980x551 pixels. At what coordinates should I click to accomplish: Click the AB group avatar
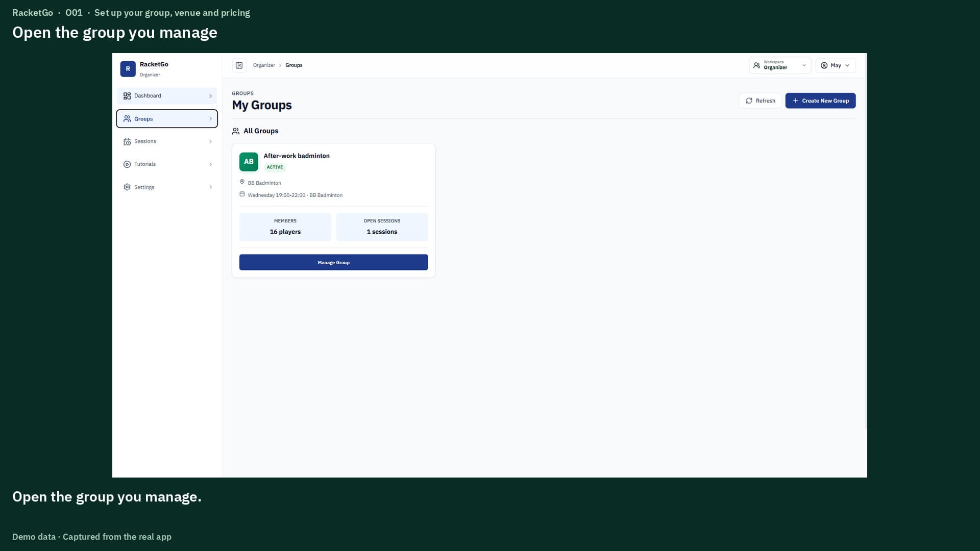click(x=249, y=162)
